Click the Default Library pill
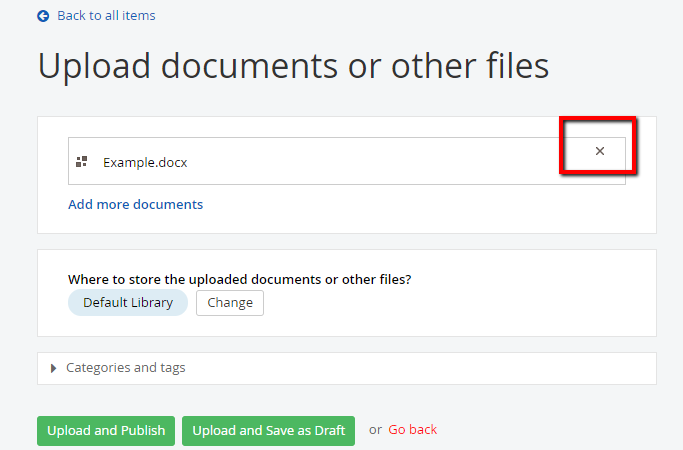This screenshot has height=450, width=683. pos(128,303)
